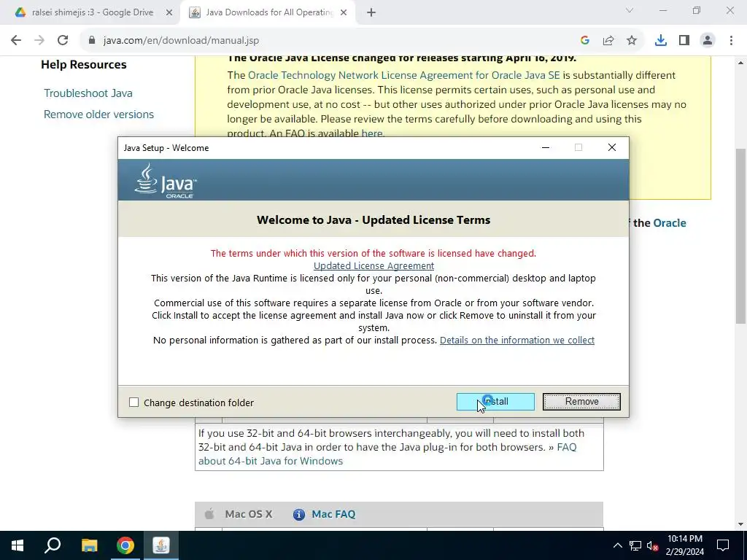747x560 pixels.
Task: Click the Remove button in Java Setup
Action: tap(581, 402)
